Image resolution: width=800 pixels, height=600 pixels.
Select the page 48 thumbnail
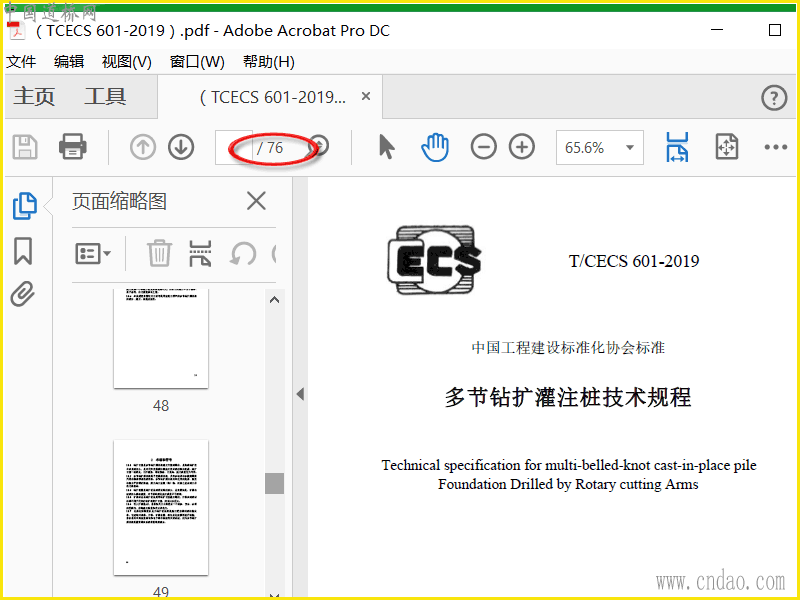tap(161, 338)
